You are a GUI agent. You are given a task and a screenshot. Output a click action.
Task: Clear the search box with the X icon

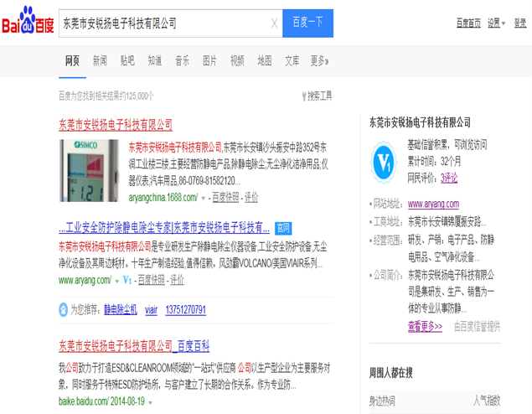click(274, 23)
